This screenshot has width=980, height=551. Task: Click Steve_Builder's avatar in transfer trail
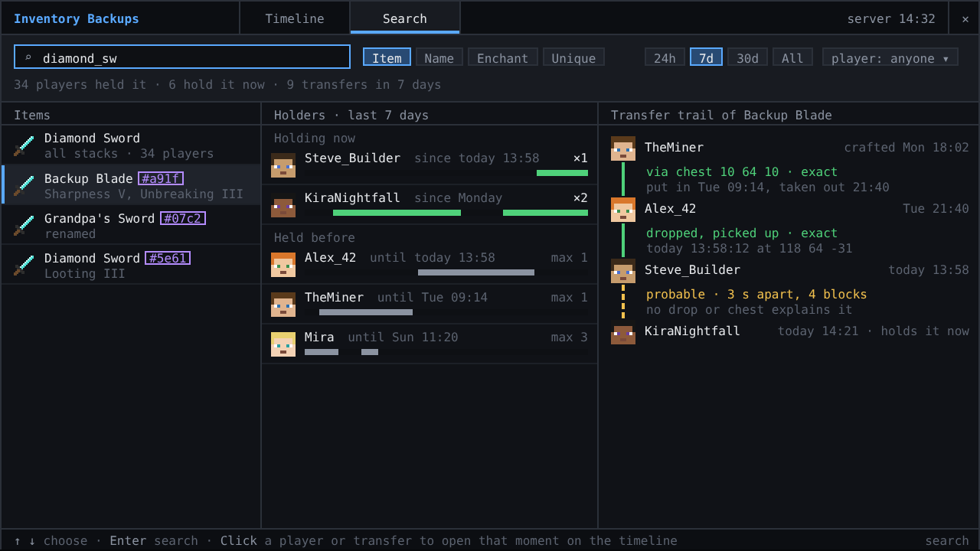[x=623, y=271]
